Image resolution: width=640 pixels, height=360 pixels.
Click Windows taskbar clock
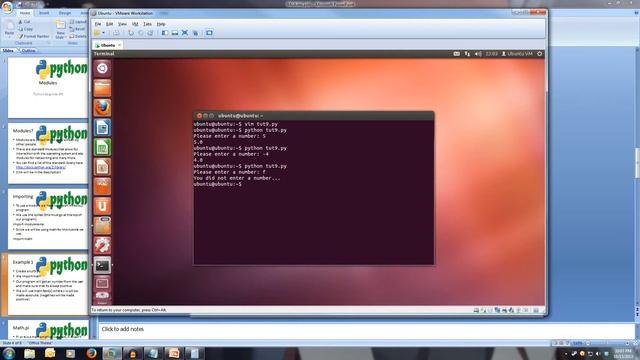pos(623,353)
